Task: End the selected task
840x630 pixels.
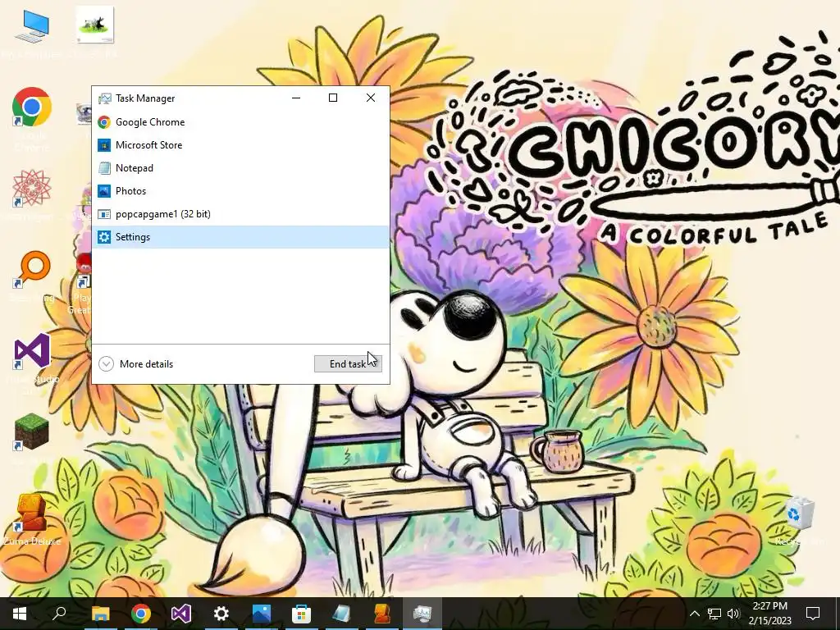Action: pos(348,363)
